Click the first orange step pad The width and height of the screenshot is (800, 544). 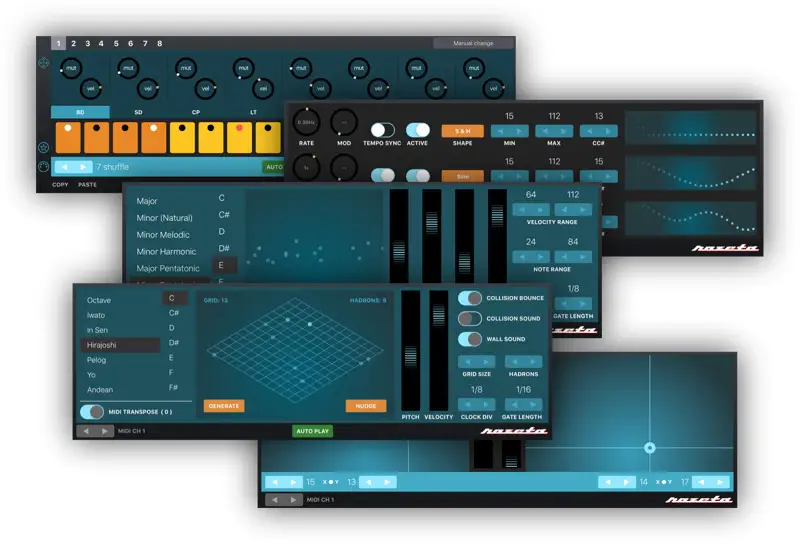68,137
